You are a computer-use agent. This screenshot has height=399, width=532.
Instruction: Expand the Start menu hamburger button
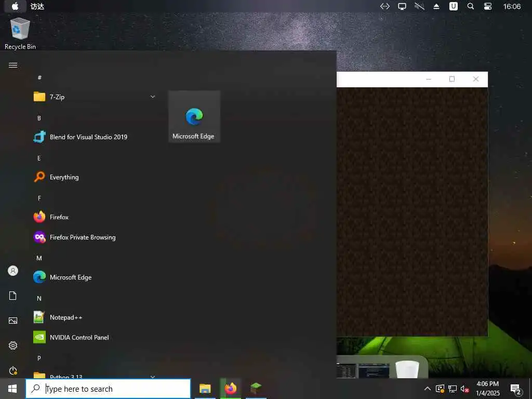(x=13, y=65)
